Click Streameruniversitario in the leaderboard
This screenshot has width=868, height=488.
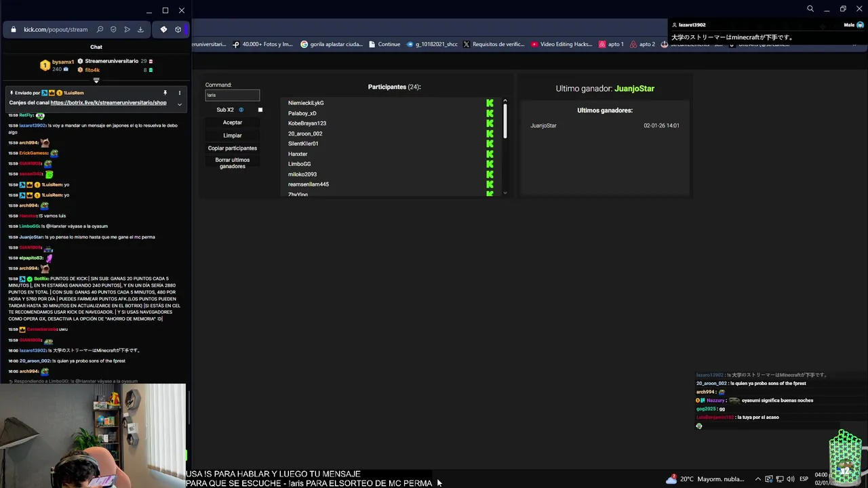[112, 61]
